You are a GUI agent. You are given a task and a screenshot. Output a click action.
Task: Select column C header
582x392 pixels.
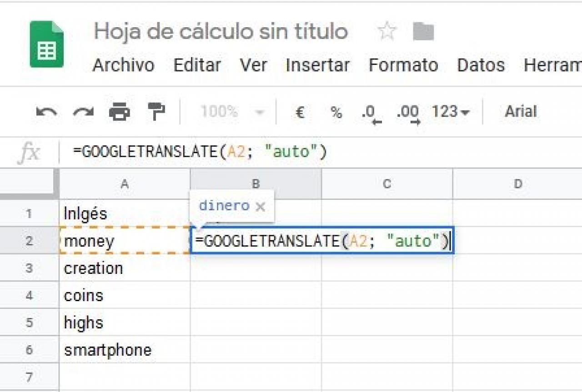tap(387, 184)
